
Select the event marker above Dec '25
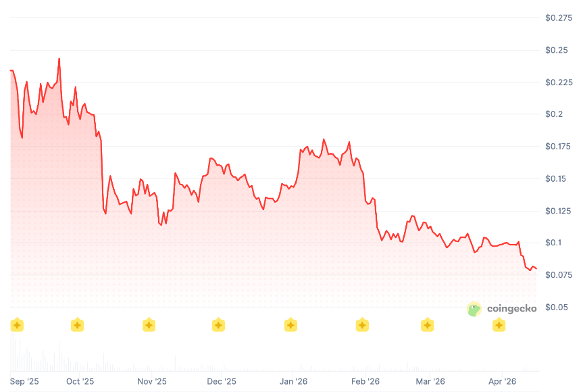tap(218, 325)
